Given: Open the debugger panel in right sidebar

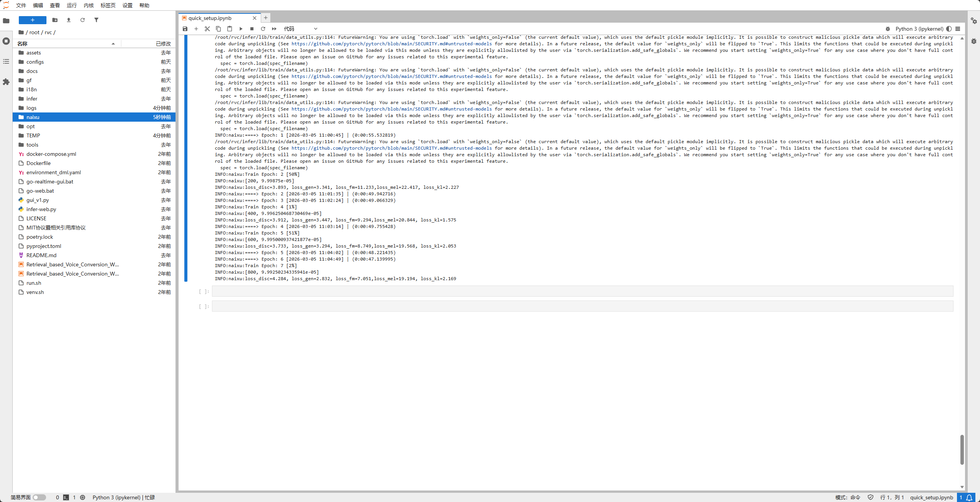Looking at the screenshot, I should click(x=974, y=41).
